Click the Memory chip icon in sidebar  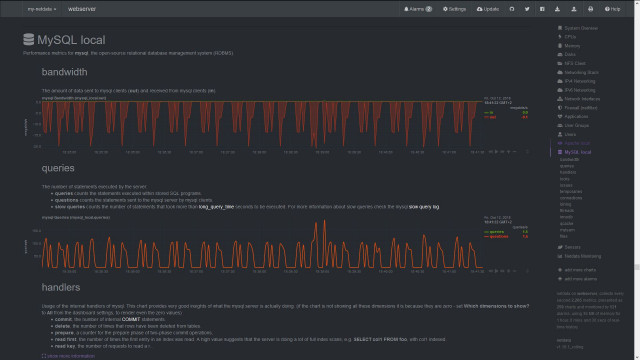560,46
